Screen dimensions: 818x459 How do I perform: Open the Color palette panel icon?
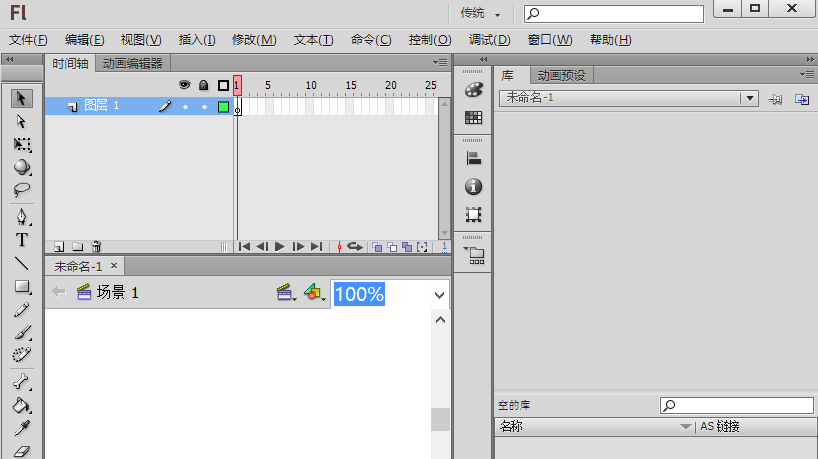click(x=473, y=90)
